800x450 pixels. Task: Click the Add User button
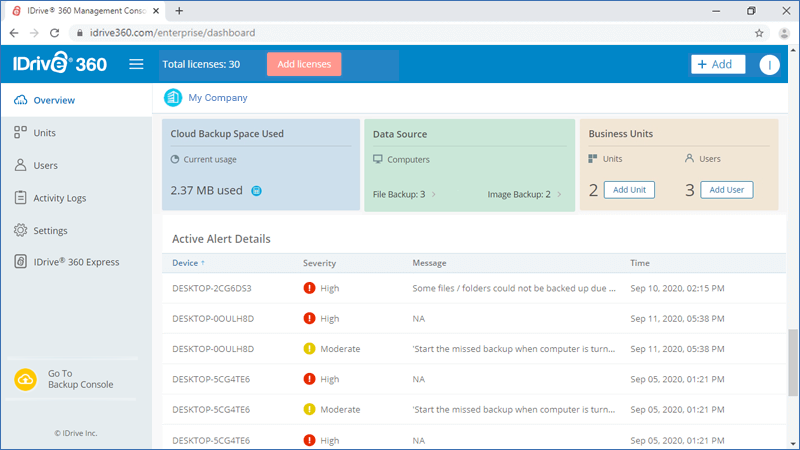click(727, 190)
